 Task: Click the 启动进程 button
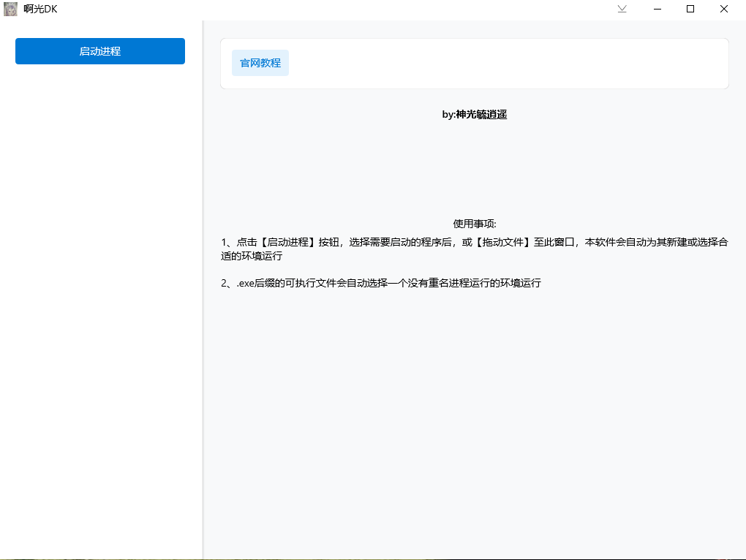tap(100, 51)
